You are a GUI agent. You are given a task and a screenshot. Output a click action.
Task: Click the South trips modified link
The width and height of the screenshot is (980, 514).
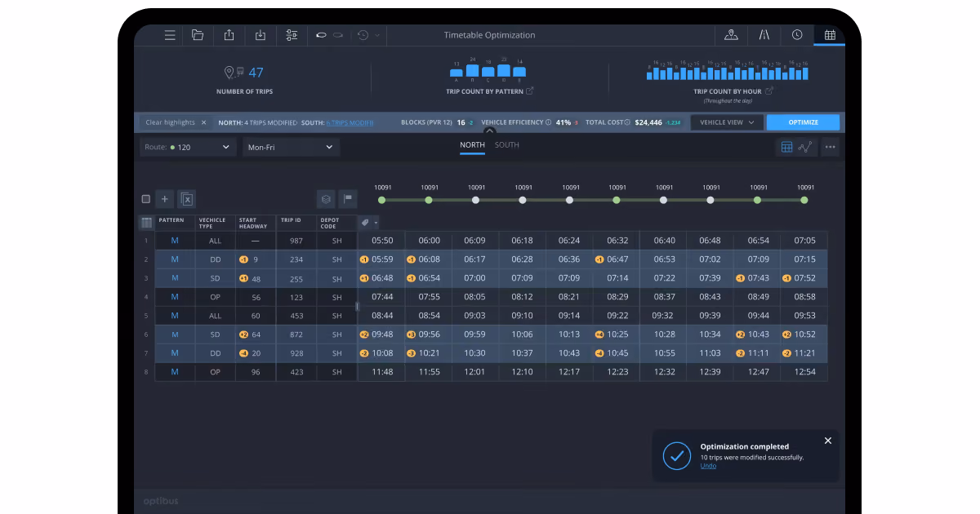(350, 122)
